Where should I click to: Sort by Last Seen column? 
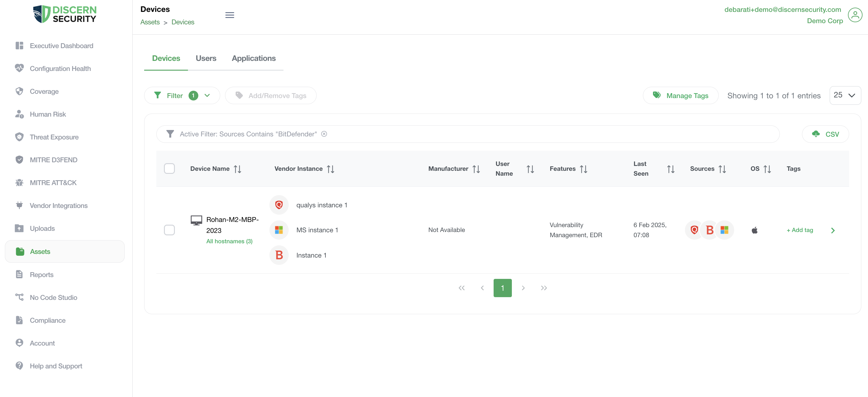pos(671,169)
